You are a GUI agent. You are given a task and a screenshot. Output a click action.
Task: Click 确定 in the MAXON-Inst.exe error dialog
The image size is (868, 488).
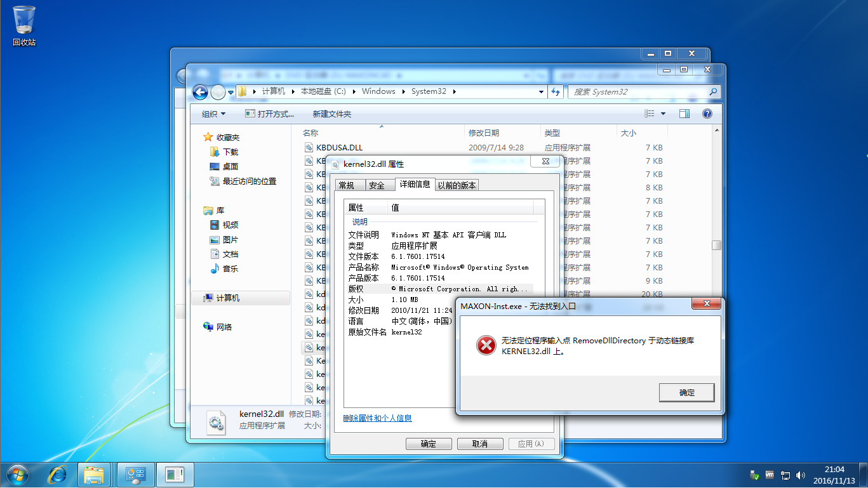tap(686, 393)
